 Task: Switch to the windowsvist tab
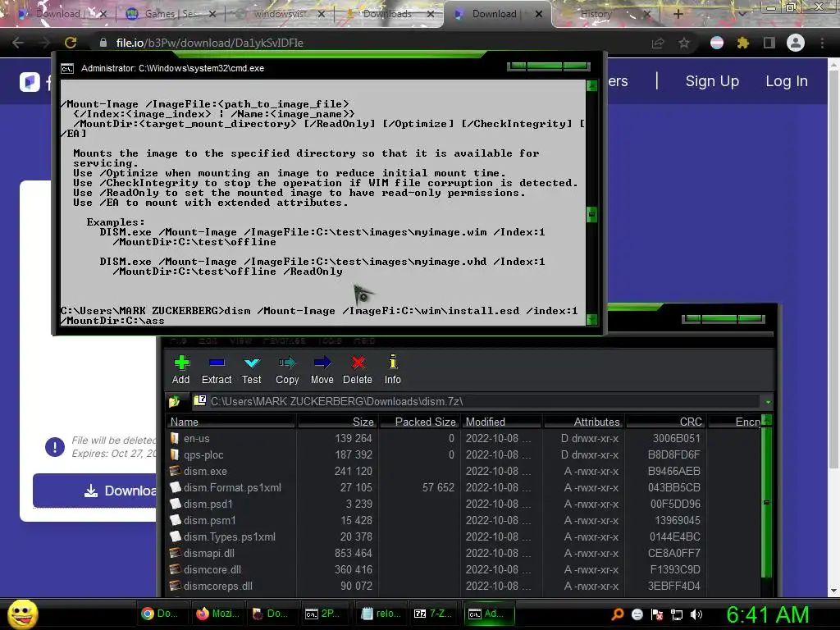click(281, 14)
